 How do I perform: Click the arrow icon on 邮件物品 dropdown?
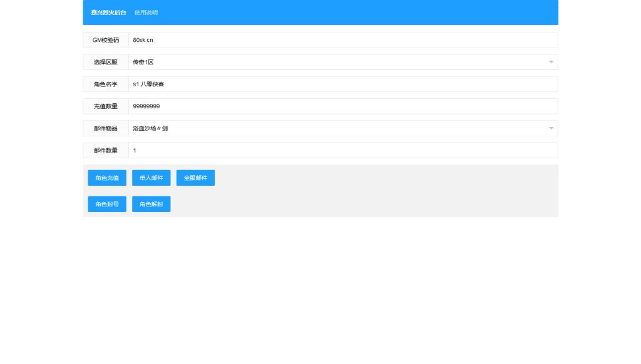[551, 128]
